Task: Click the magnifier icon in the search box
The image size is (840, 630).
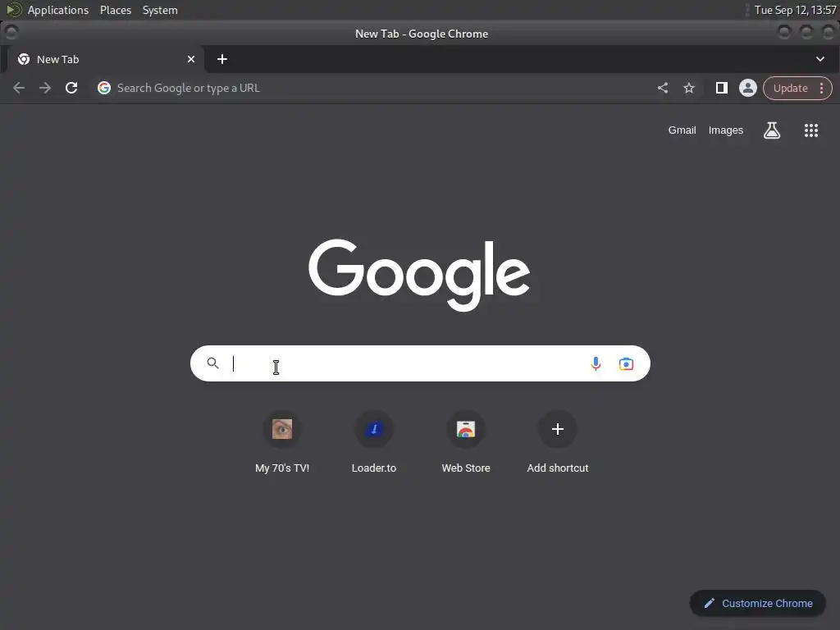Action: pos(212,363)
